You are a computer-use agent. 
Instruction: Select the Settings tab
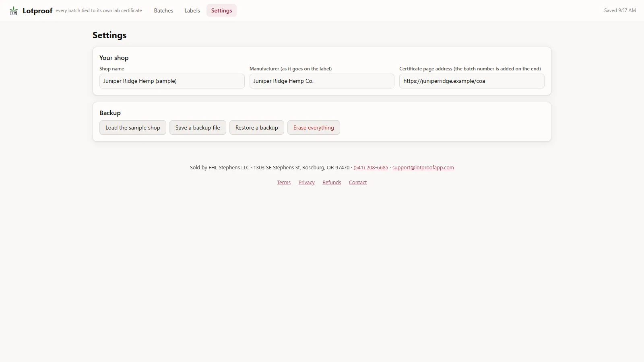coord(221,10)
